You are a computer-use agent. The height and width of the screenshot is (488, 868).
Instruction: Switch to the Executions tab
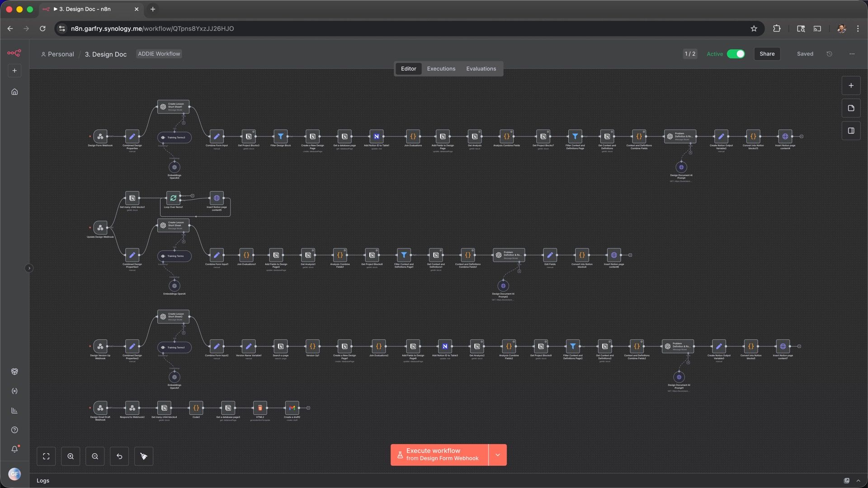(x=441, y=69)
